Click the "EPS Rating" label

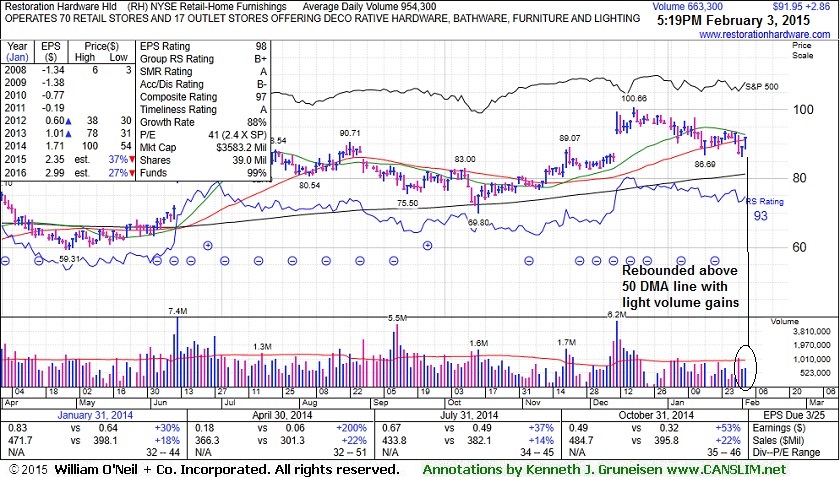pos(165,46)
